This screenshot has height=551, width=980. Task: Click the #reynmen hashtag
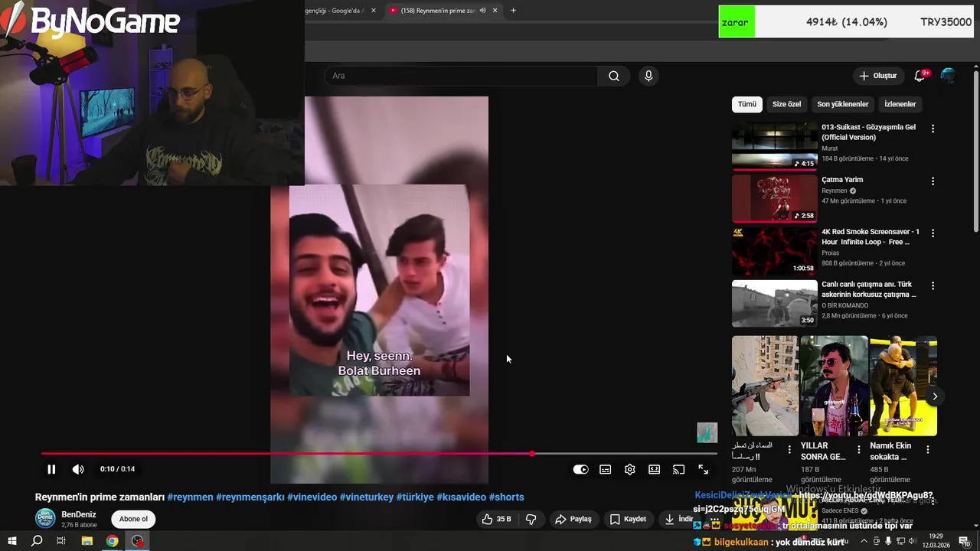(x=190, y=497)
